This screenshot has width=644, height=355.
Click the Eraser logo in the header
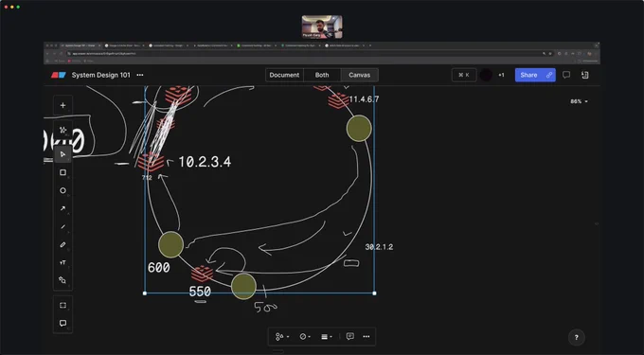click(59, 75)
